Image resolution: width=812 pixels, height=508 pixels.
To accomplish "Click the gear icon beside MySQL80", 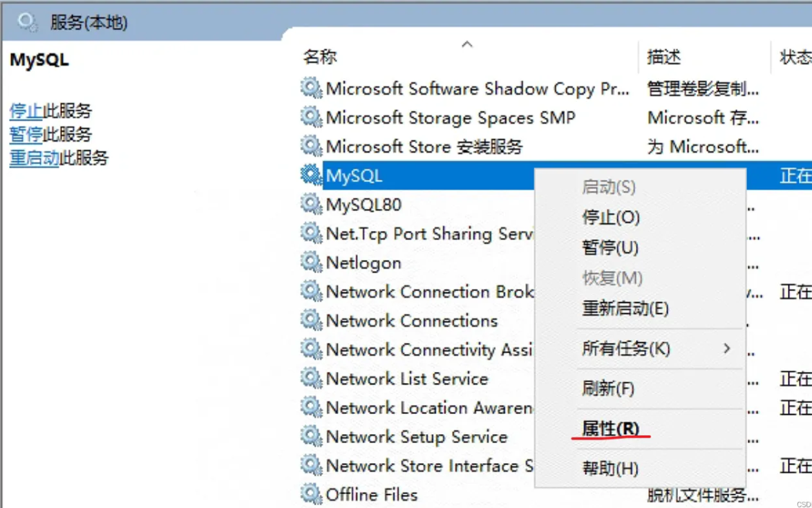I will click(311, 204).
